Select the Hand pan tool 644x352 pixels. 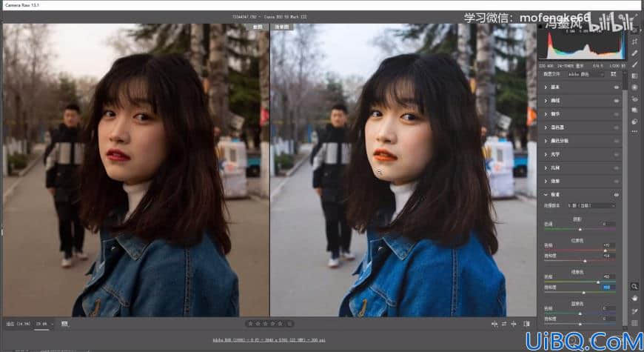point(634,299)
